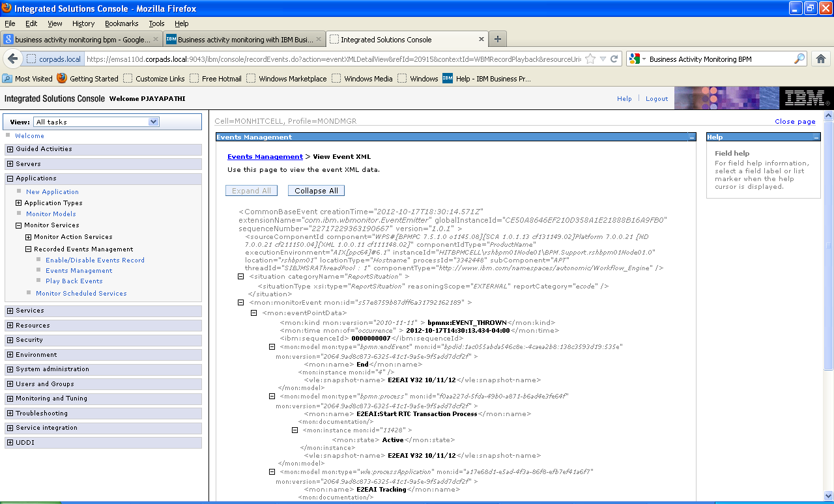Minimize the Help portlet
Viewport: 834px width, 504px height.
(x=816, y=137)
